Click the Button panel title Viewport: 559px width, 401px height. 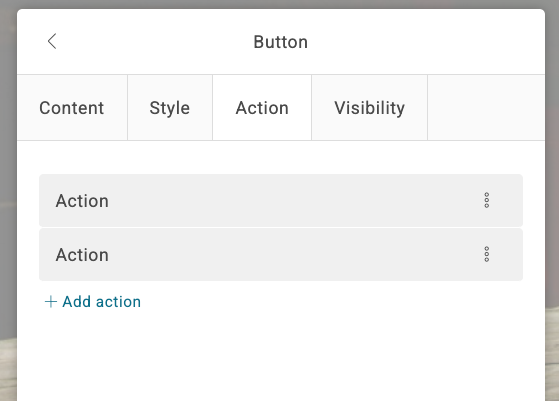pos(281,42)
